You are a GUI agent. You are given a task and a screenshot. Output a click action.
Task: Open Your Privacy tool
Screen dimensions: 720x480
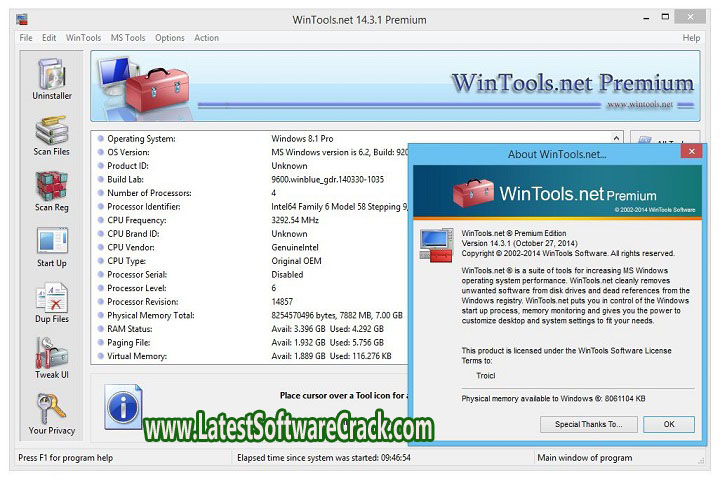click(x=52, y=414)
